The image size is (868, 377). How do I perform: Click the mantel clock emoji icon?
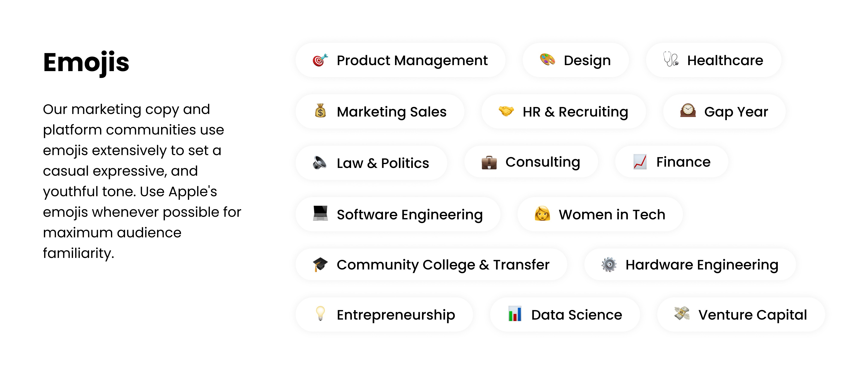tap(688, 111)
